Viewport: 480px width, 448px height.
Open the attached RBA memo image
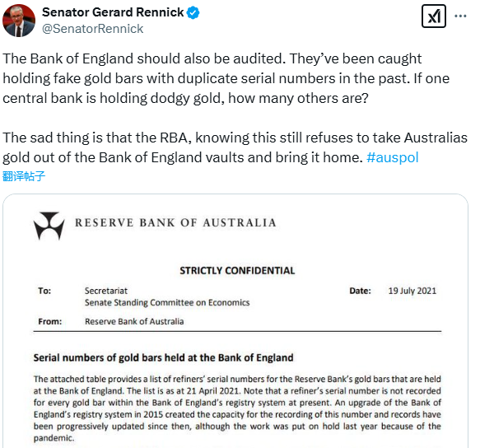tap(235, 320)
